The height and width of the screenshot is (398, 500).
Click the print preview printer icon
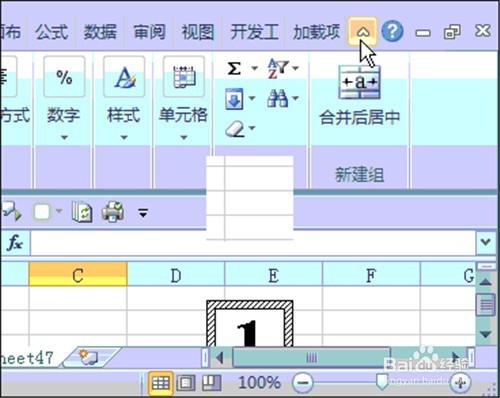point(113,212)
